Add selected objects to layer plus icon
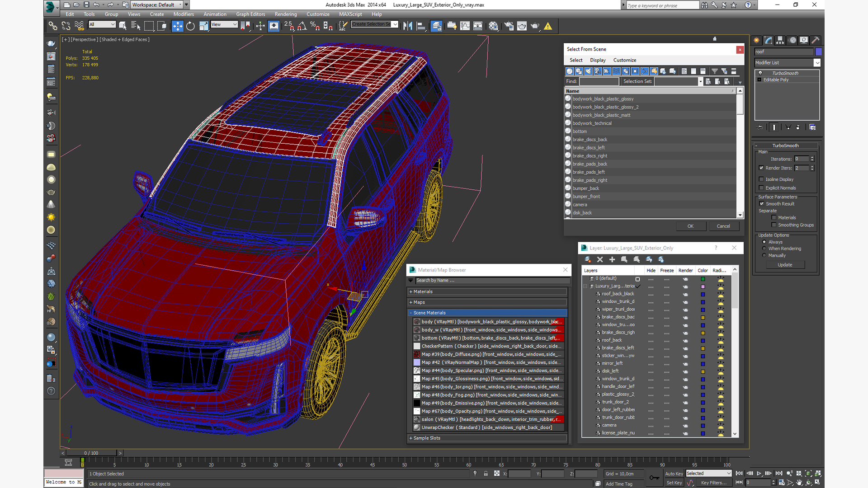 click(612, 259)
